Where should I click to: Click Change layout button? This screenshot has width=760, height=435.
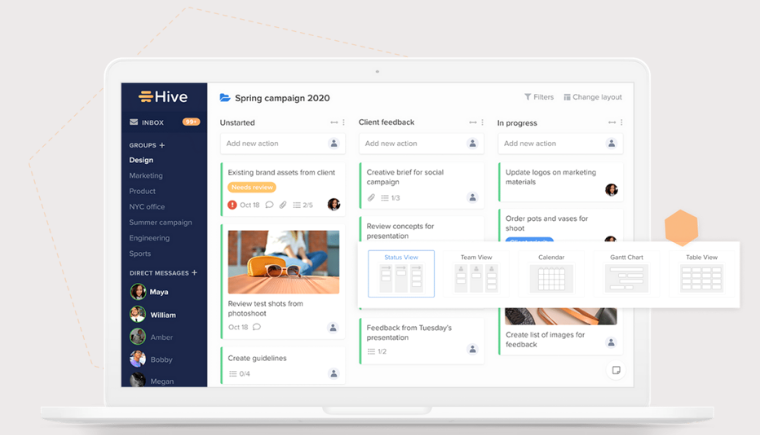592,97
